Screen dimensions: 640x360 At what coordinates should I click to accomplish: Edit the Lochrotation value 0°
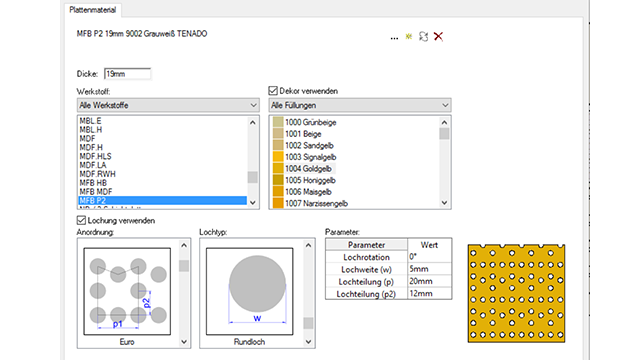click(430, 257)
